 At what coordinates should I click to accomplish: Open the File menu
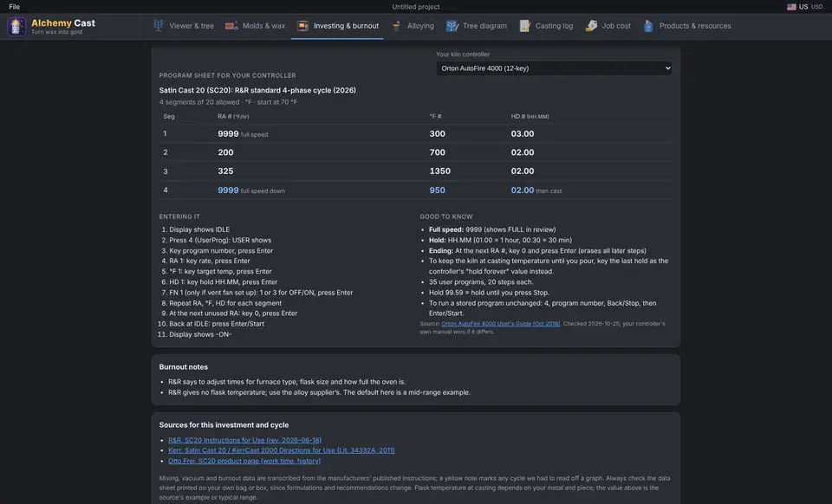[x=15, y=7]
